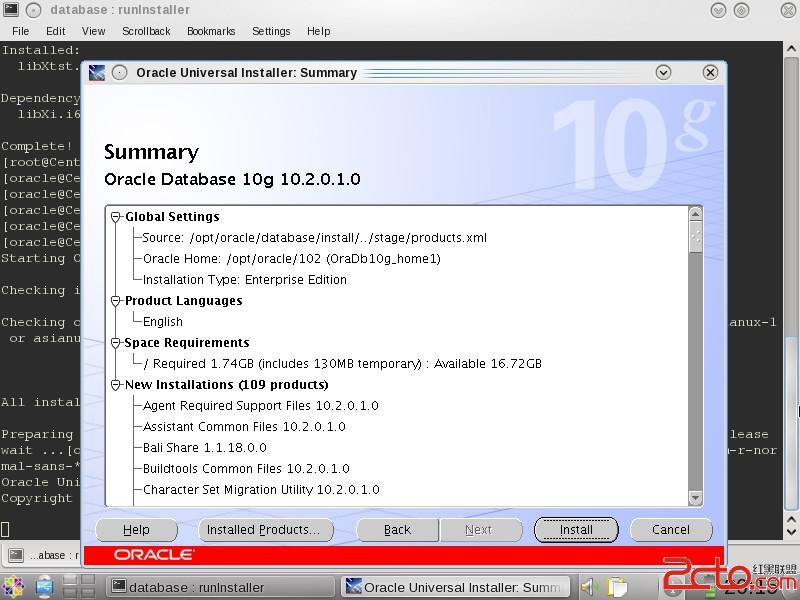Select 'Assistant Common Files 10.2.0.1.0'
The width and height of the screenshot is (800, 600).
[244, 427]
